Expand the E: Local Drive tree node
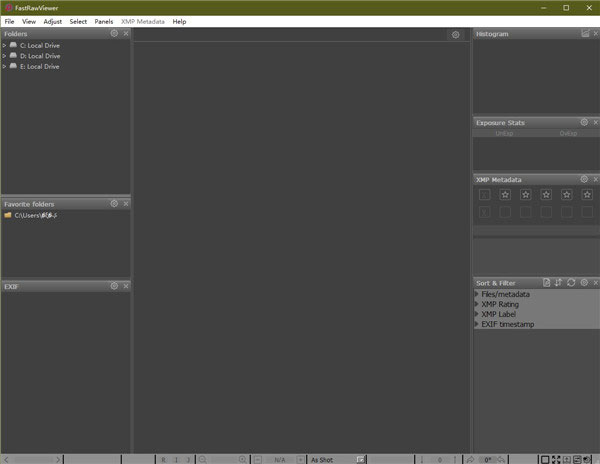The width and height of the screenshot is (600, 464). [x=4, y=66]
